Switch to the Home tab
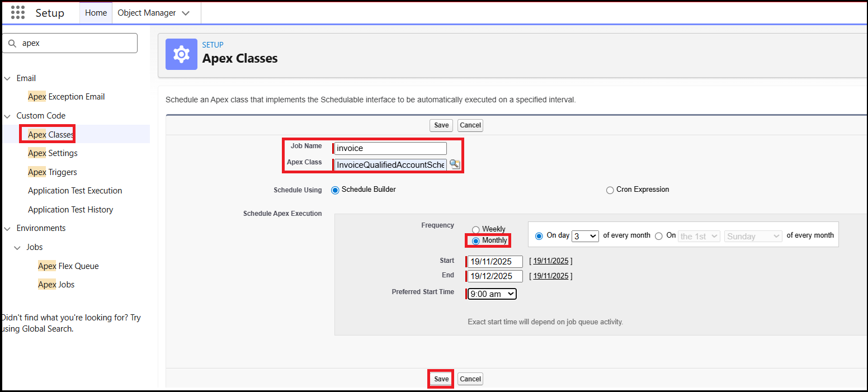Screen dimensions: 868x392 click(96, 13)
